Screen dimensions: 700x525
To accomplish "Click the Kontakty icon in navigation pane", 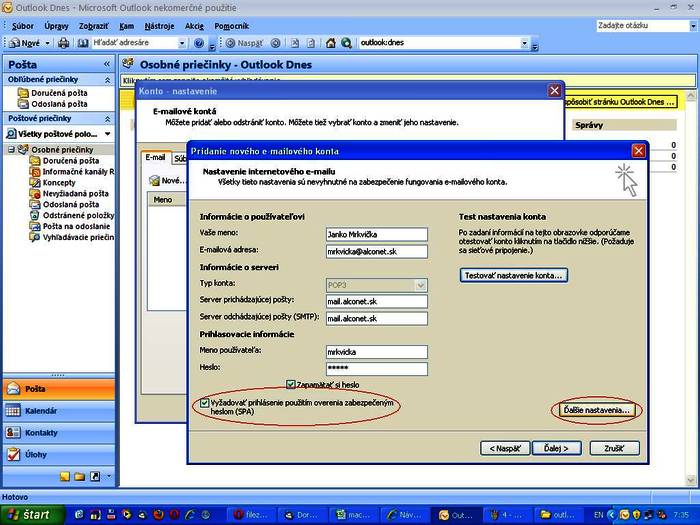I will (x=13, y=433).
